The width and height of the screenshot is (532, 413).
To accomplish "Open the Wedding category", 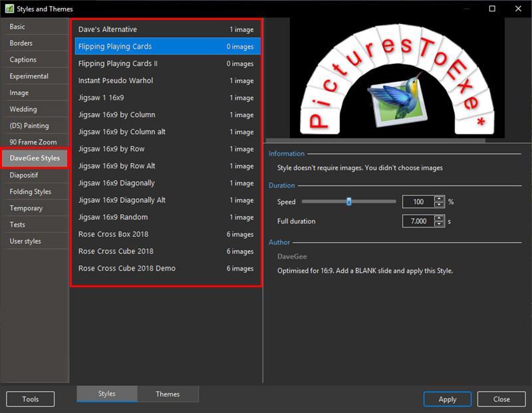I will [35, 109].
